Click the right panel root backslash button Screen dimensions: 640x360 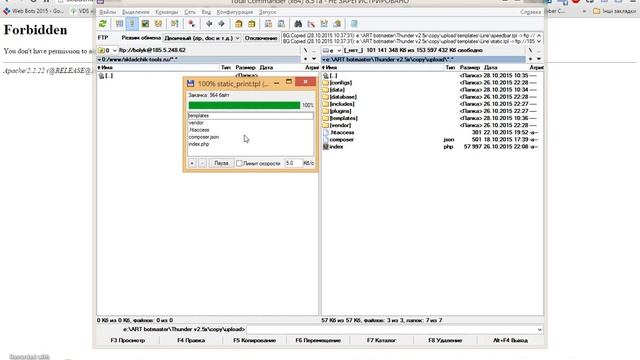(530, 50)
